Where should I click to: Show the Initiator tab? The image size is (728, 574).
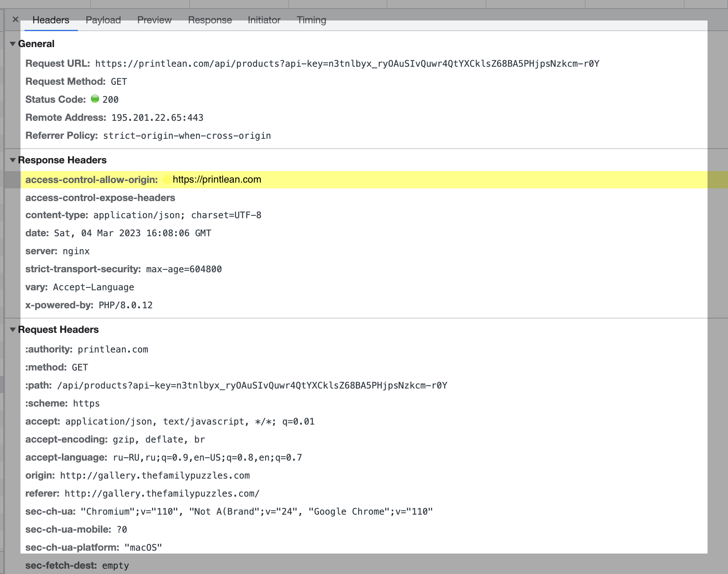click(264, 20)
